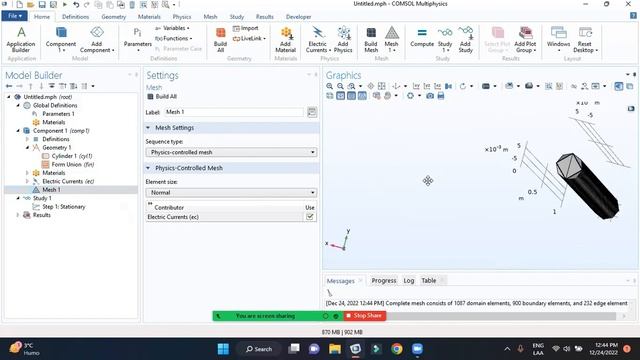
Task: Select the Parameters 1 tree item
Action: 58,114
